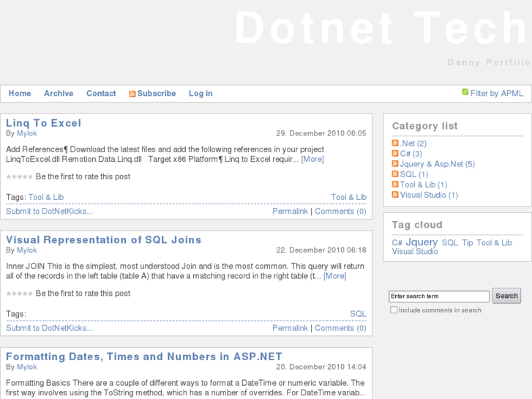Open Permalink of Linq To Excel post
The image size is (532, 399).
point(290,212)
